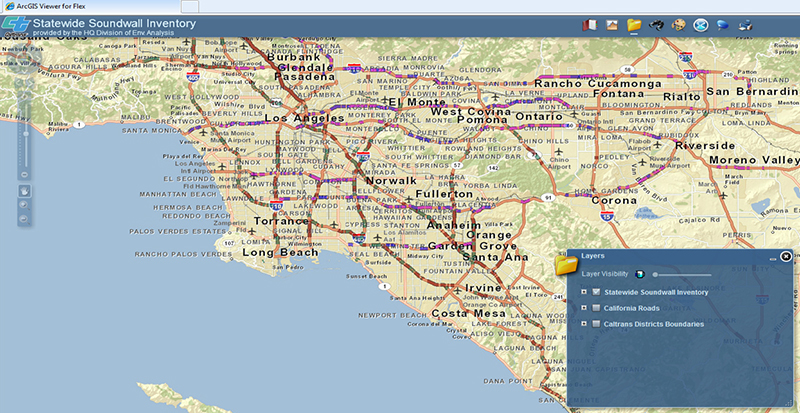
Task: Click the Long Beach label on the map
Action: tap(280, 252)
